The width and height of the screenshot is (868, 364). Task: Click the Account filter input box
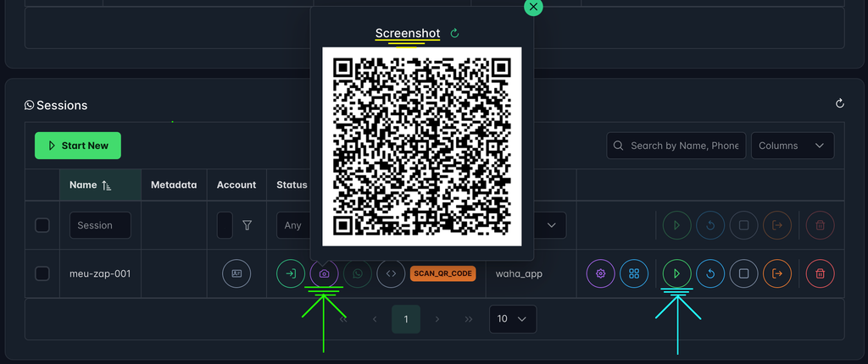pos(225,225)
